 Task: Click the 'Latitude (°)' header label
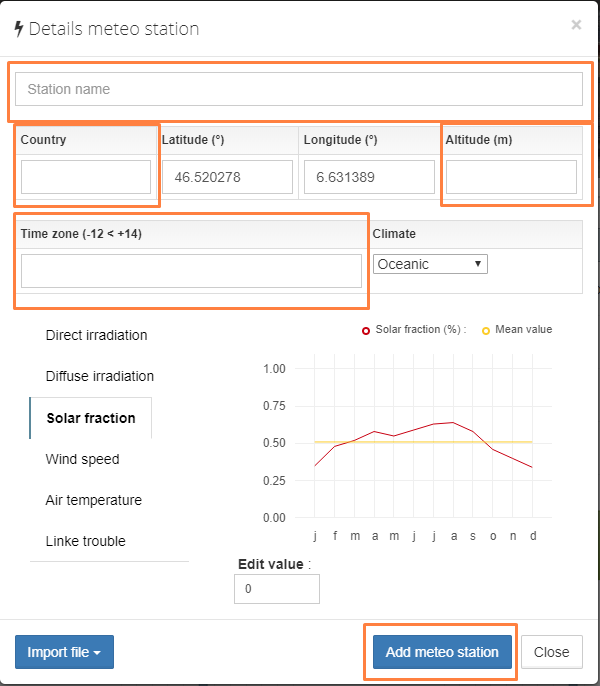click(193, 140)
